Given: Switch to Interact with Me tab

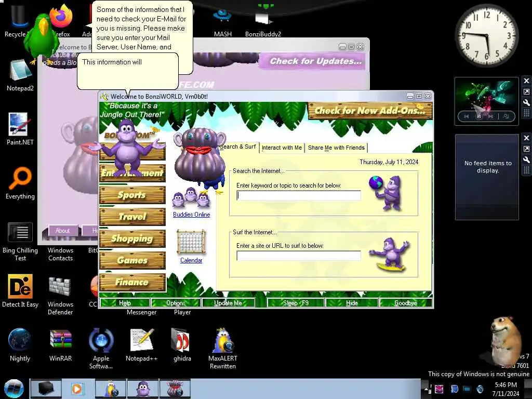Looking at the screenshot, I should click(x=282, y=148).
